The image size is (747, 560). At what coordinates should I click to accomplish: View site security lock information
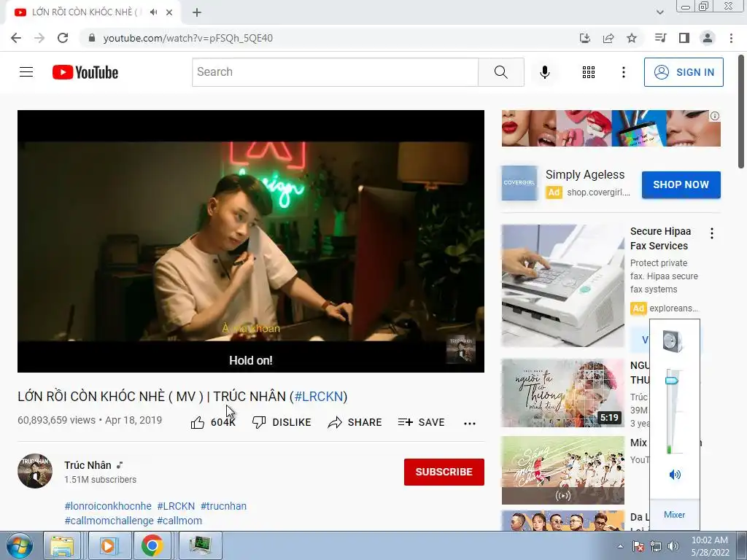pos(92,38)
